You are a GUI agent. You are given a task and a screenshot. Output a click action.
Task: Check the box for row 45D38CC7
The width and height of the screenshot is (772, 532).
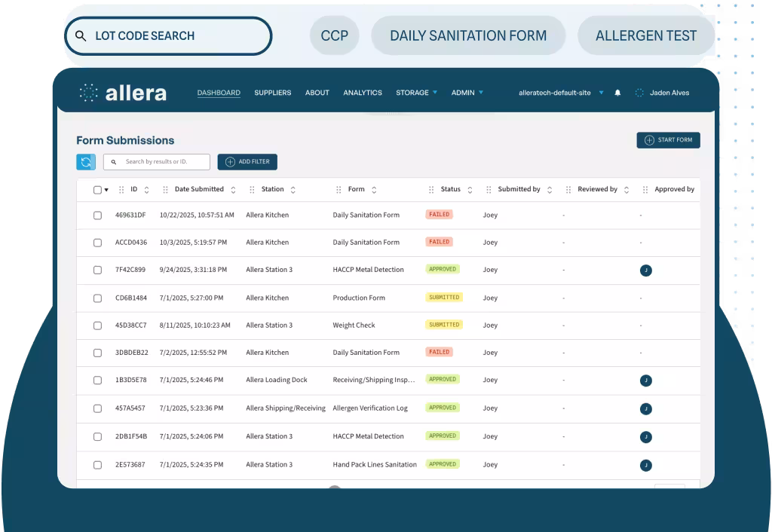(97, 326)
